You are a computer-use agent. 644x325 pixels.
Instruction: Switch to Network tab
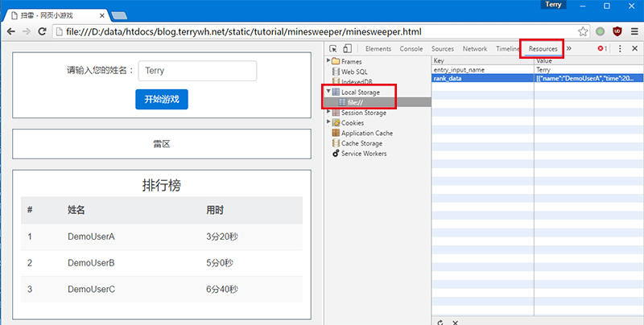(475, 49)
